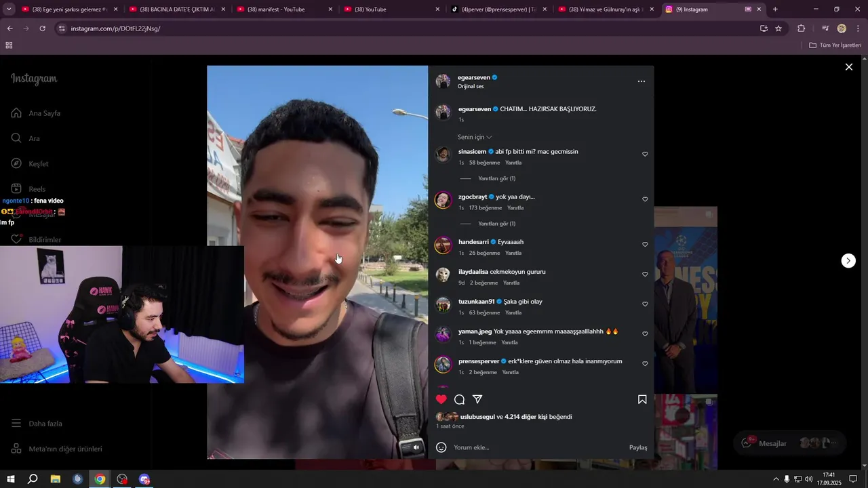Image resolution: width=868 pixels, height=488 pixels.
Task: Open 'Orijinal ses' audio link
Action: (471, 86)
